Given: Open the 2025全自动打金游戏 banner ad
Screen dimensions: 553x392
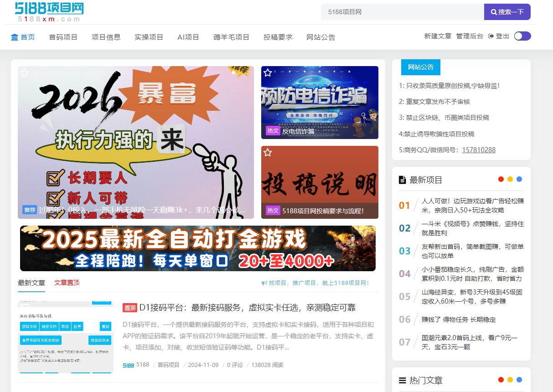Looking at the screenshot, I should coord(198,248).
